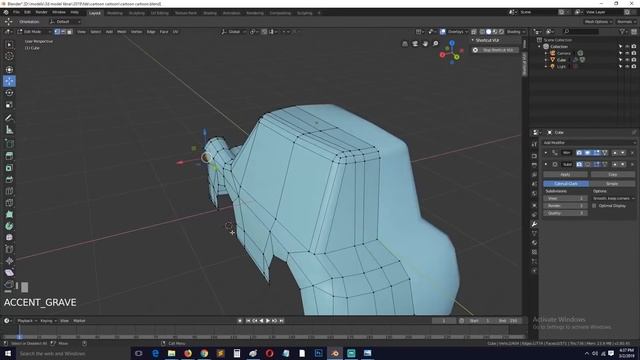Open the Global transform orientation dropdown
The image size is (640, 360).
(x=233, y=32)
